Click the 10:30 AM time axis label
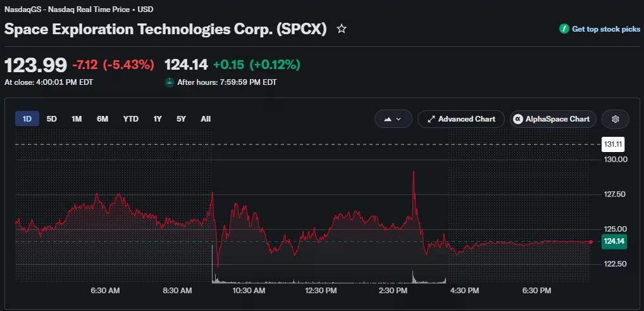 tap(249, 291)
